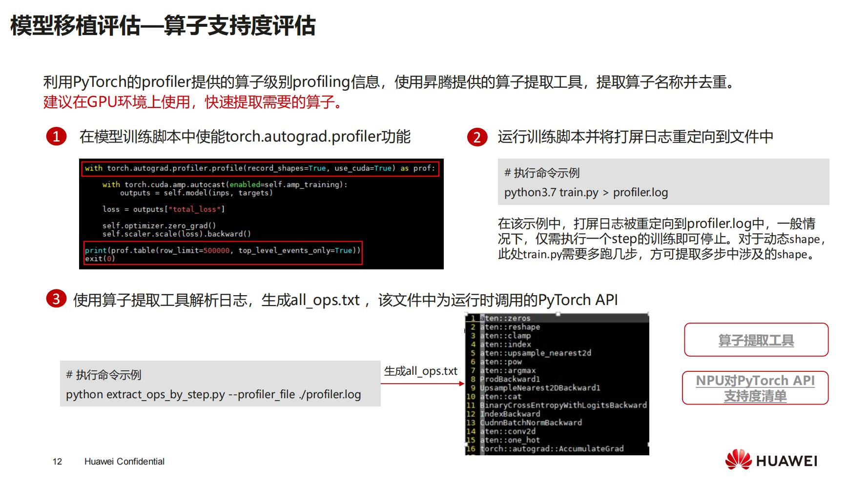
Task: Click the line aten::clamp
Action: click(505, 336)
